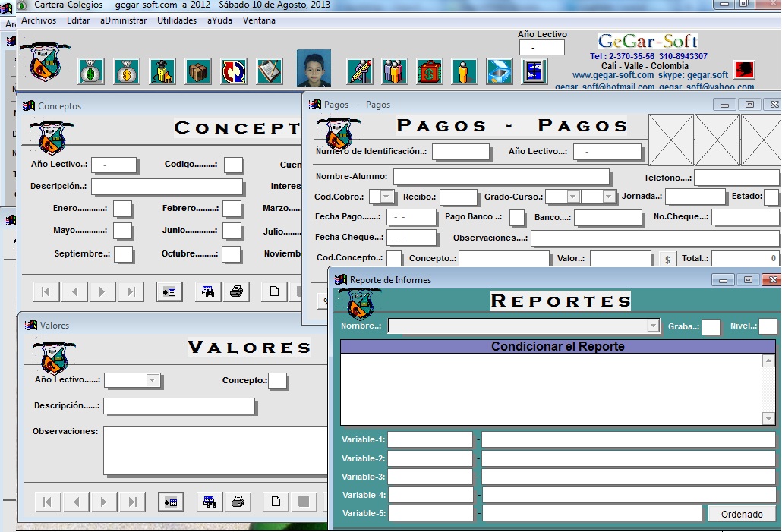Click the go-to-record grid icon in Conceptos
Viewport: 782px width, 532px height.
170,291
